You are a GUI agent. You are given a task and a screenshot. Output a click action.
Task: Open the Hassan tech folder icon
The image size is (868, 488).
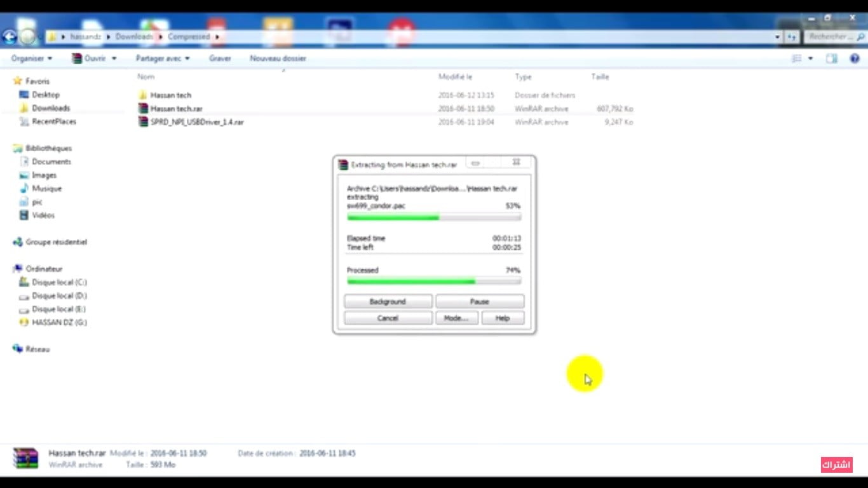click(x=143, y=95)
